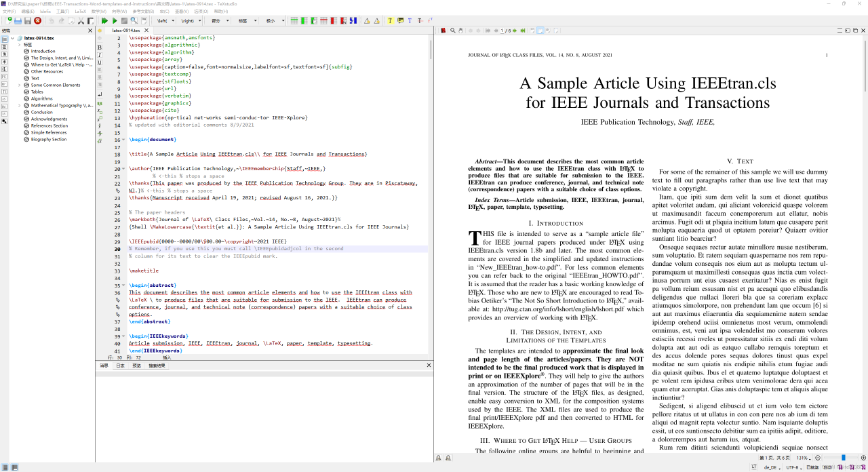Open the 131% zoom level dropdown
Viewport: 868px width, 472px height.
804,458
